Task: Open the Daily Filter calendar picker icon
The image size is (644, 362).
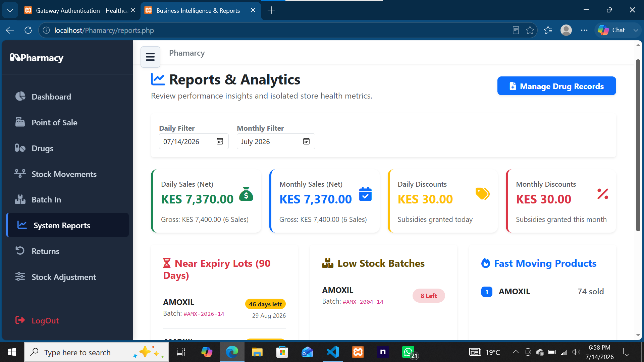Action: [220, 141]
